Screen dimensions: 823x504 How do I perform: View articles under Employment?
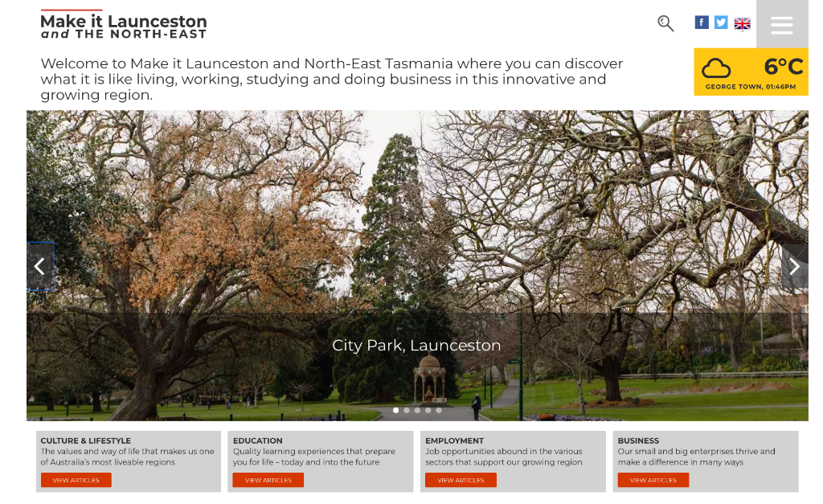461,480
